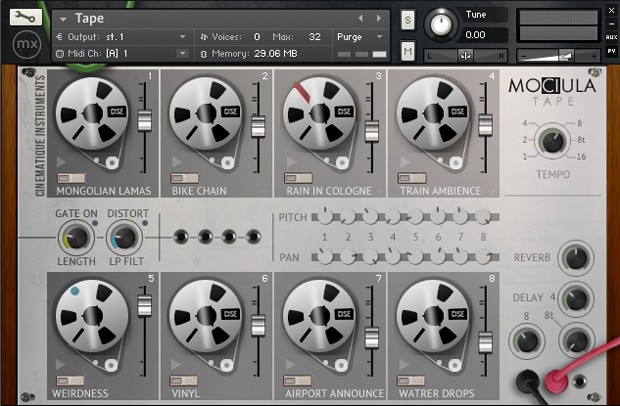Play the Rain In Cologne tape
620x406 pixels.
click(x=291, y=162)
